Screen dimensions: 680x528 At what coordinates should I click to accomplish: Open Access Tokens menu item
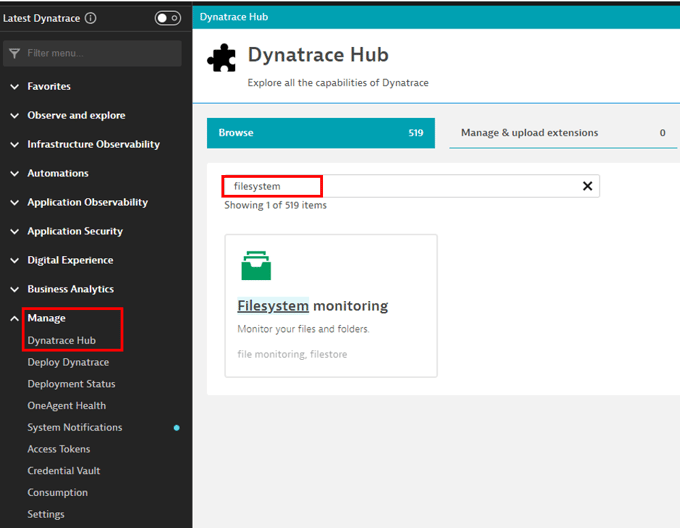59,449
